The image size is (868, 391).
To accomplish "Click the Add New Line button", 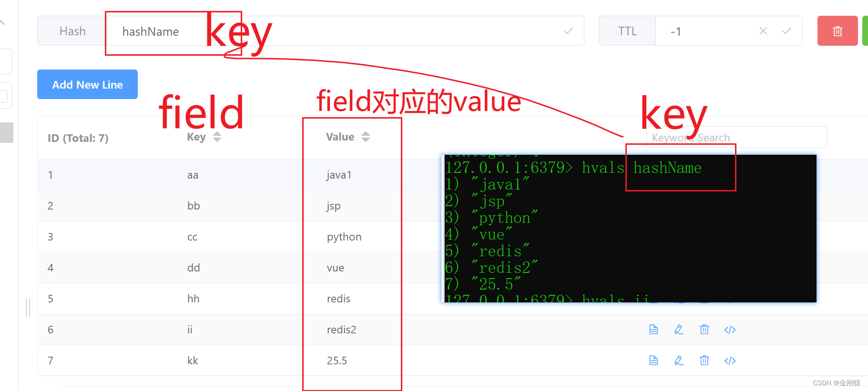I will [x=87, y=84].
